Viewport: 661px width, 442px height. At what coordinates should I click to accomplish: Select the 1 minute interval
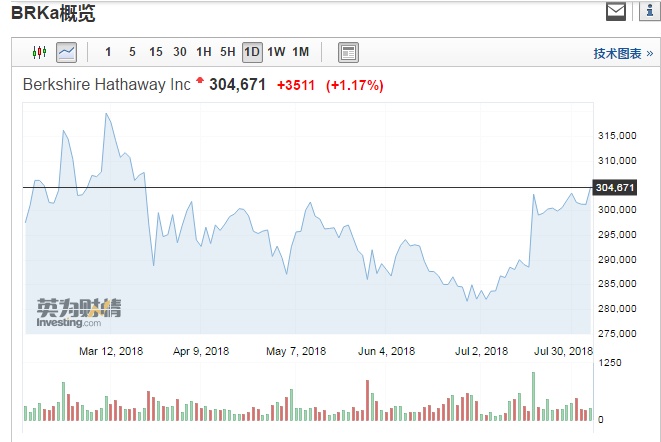[108, 52]
